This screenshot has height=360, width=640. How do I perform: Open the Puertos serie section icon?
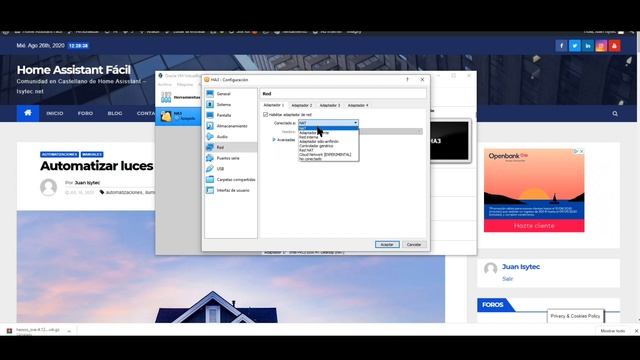coord(210,158)
